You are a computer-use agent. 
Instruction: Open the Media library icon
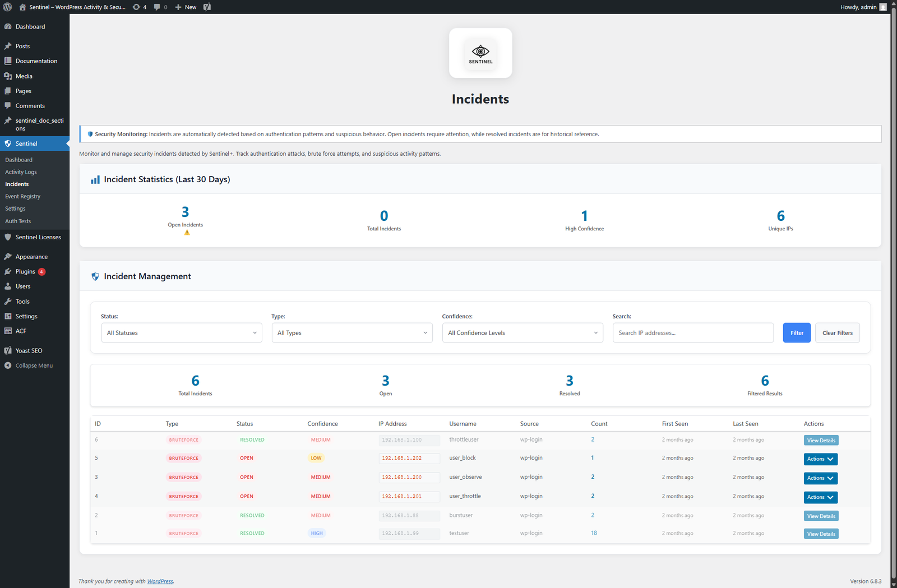[x=8, y=76]
